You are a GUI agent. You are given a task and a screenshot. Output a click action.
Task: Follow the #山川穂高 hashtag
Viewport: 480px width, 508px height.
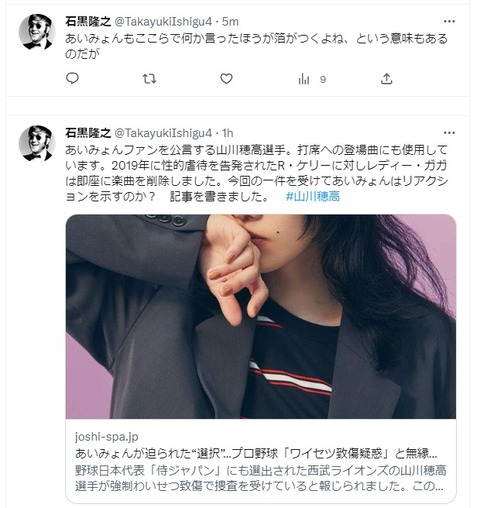click(313, 196)
